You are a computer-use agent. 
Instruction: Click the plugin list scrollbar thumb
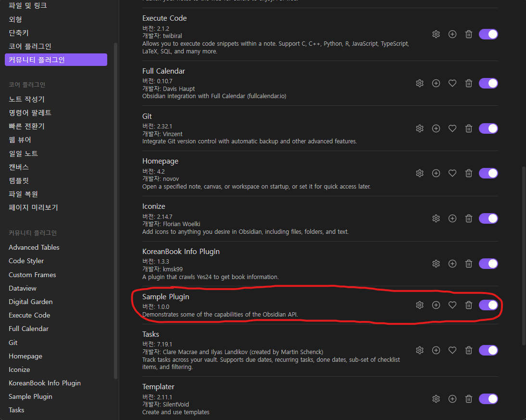(x=524, y=256)
